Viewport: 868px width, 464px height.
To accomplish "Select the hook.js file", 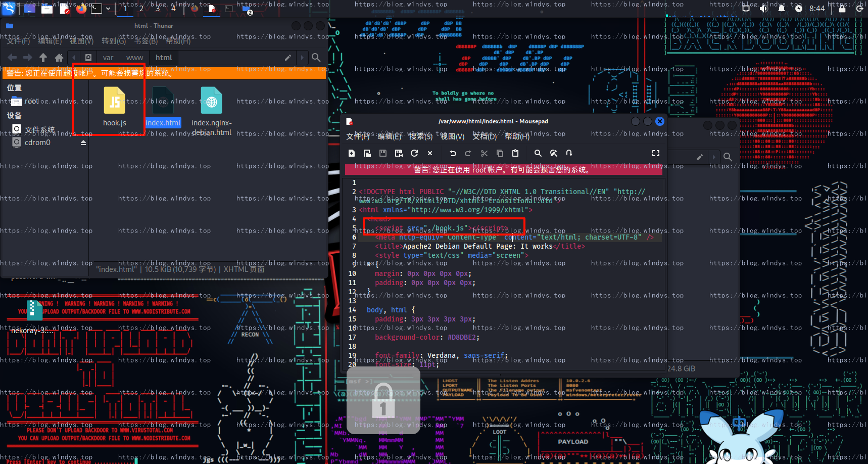I will [115, 106].
